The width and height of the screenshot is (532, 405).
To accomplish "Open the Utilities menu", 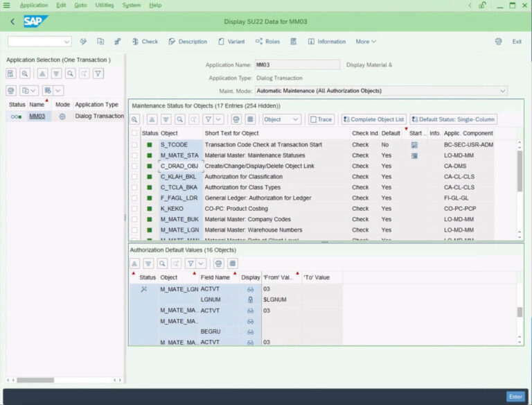I will pyautogui.click(x=105, y=5).
